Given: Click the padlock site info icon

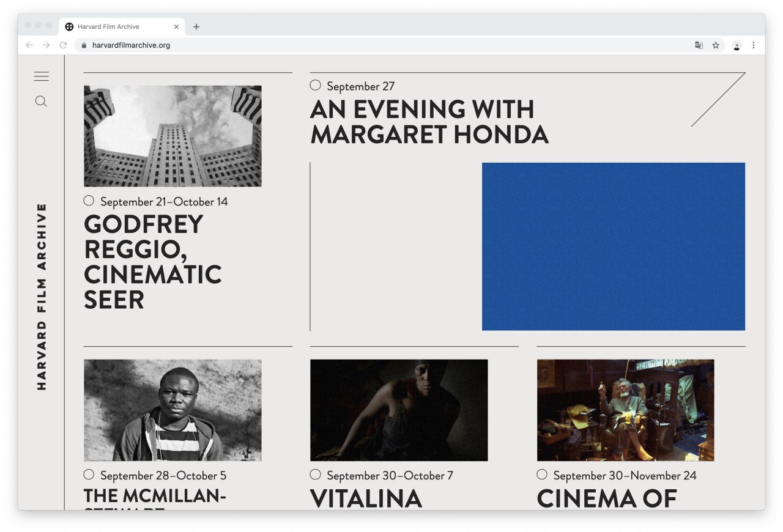Looking at the screenshot, I should 84,45.
